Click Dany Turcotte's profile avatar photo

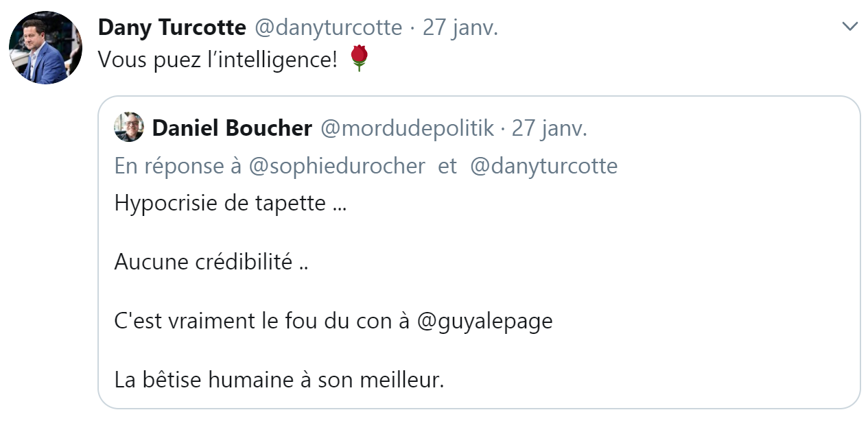point(45,48)
